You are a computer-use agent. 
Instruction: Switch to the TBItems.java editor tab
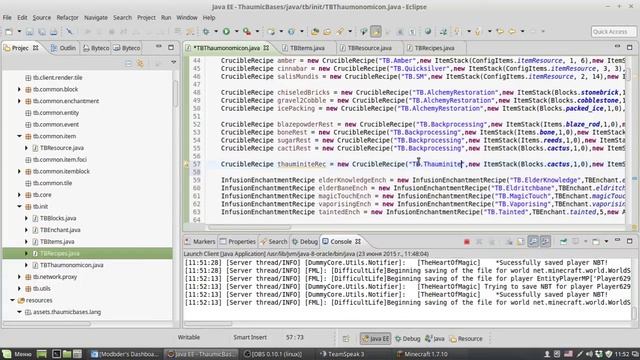pyautogui.click(x=307, y=48)
